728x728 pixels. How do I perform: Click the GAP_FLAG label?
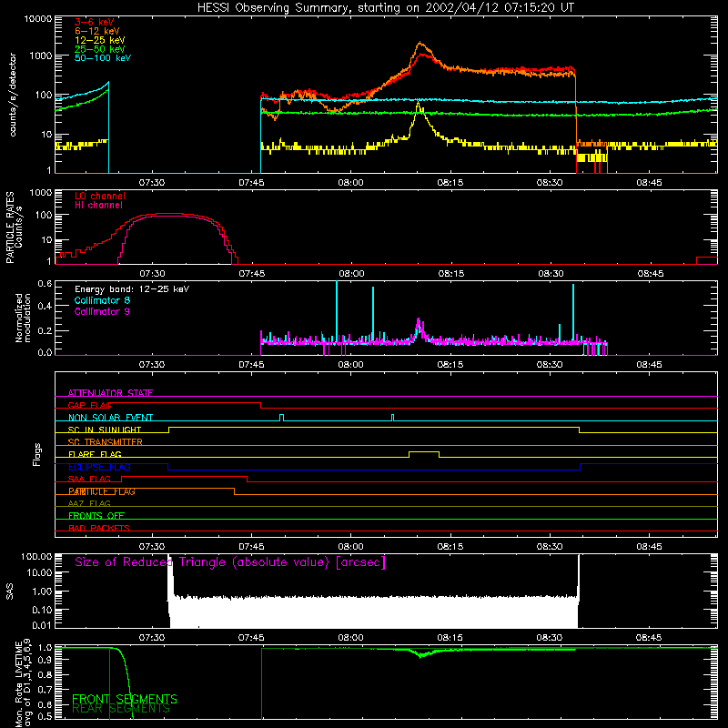[x=89, y=405]
